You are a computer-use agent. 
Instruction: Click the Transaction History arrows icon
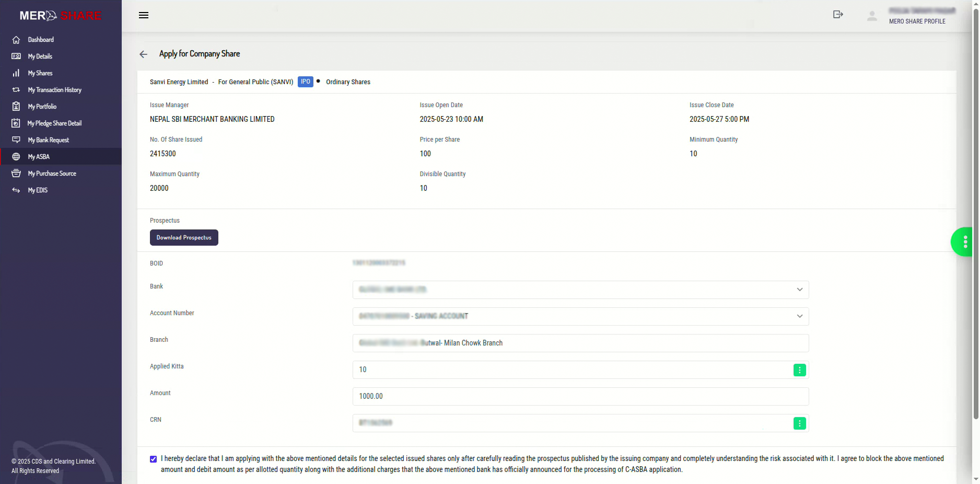click(x=16, y=90)
